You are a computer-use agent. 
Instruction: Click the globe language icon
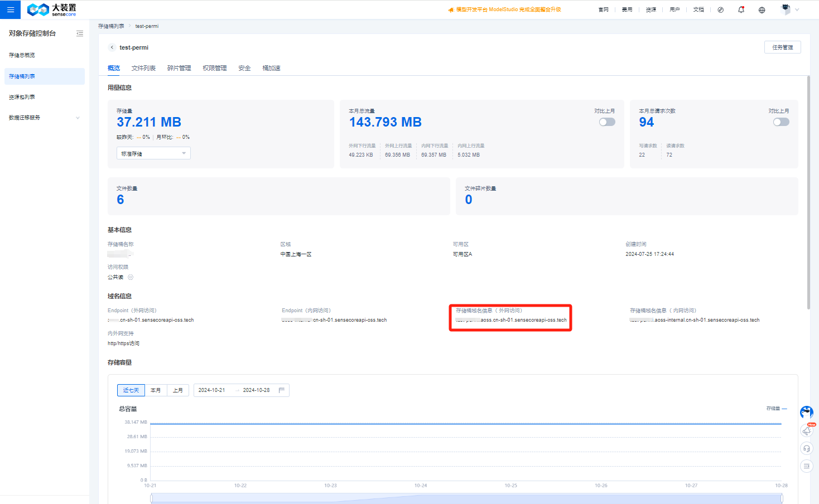762,9
